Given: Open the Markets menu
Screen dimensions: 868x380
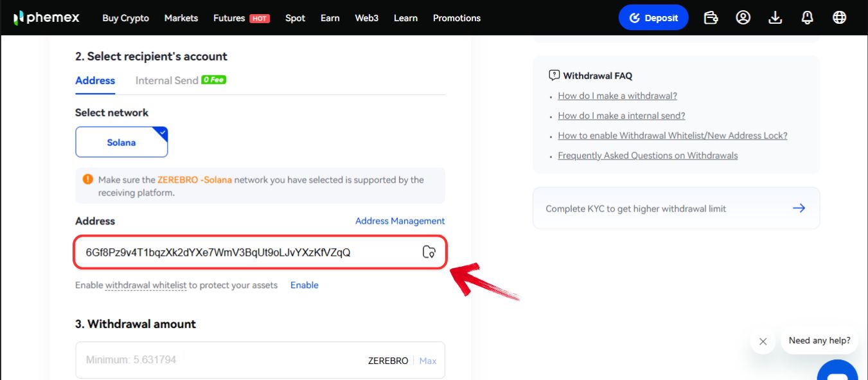Looking at the screenshot, I should 181,18.
